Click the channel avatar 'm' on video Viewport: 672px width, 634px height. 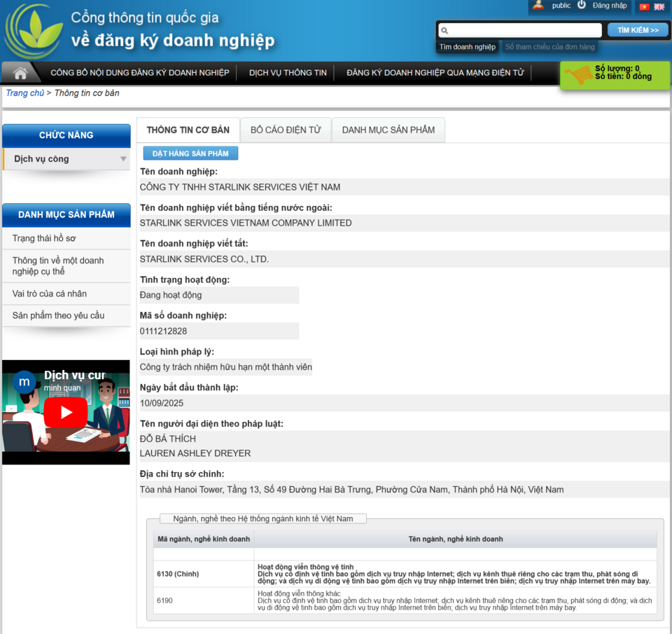tap(24, 382)
